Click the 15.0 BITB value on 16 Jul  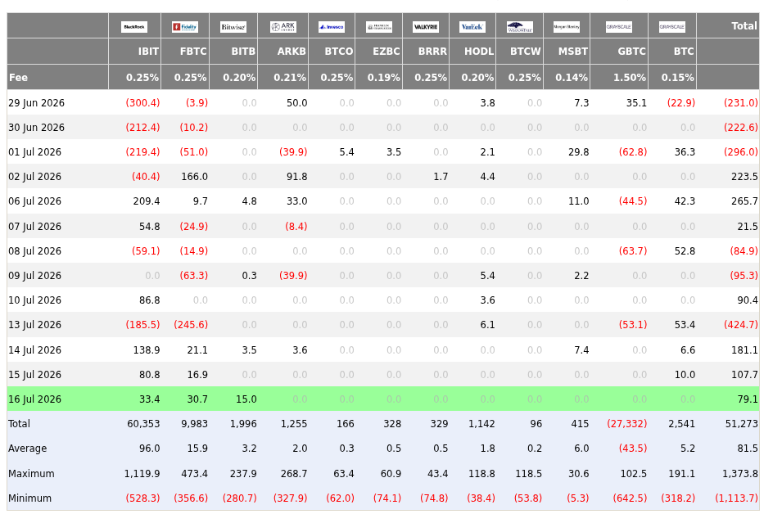(x=246, y=399)
